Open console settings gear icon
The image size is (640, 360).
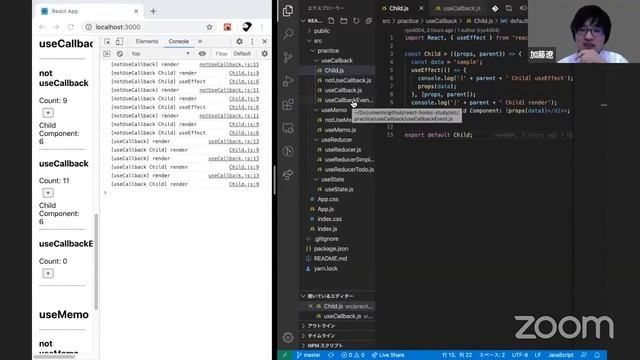pyautogui.click(x=264, y=54)
